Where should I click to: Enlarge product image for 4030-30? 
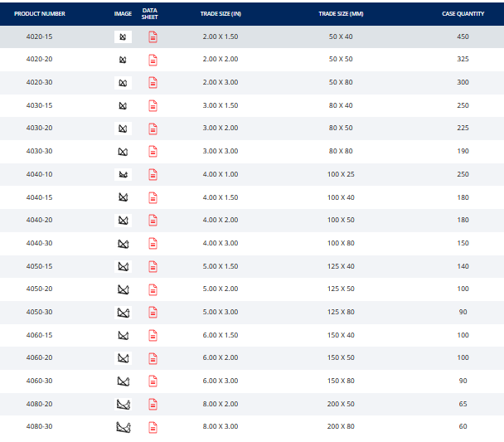[123, 152]
